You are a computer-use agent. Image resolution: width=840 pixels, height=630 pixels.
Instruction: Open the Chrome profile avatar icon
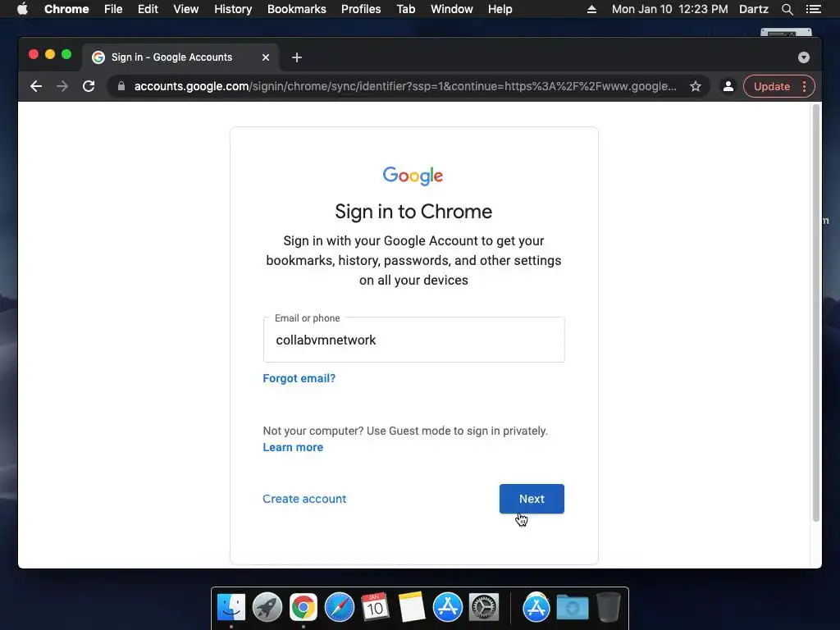(x=728, y=86)
